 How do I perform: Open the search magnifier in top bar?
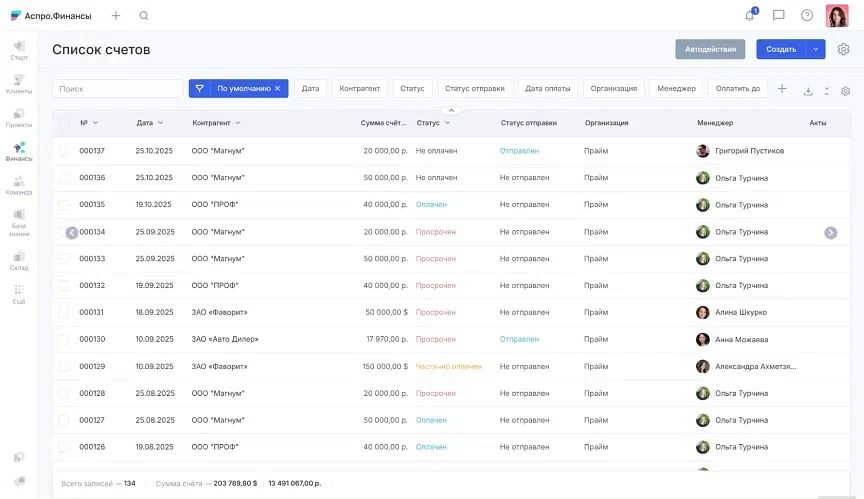pyautogui.click(x=144, y=16)
